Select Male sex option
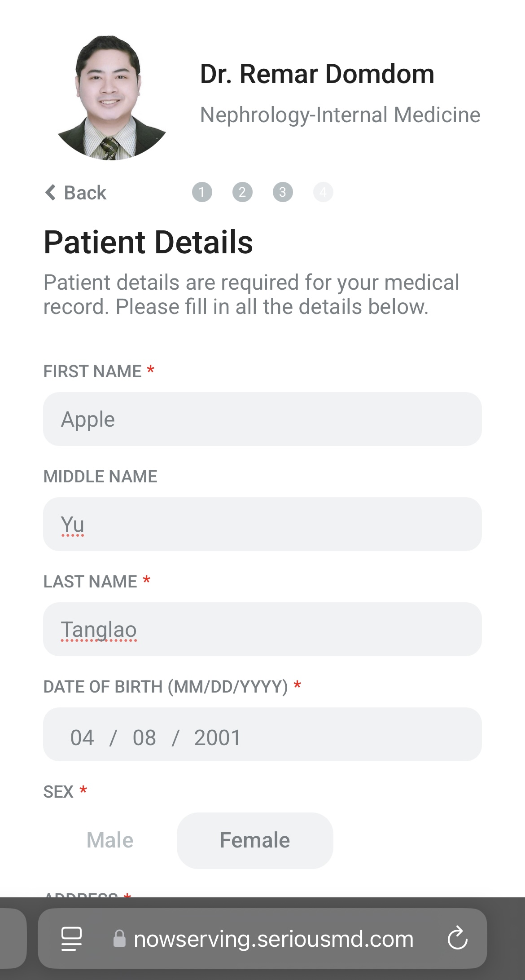 tap(110, 840)
